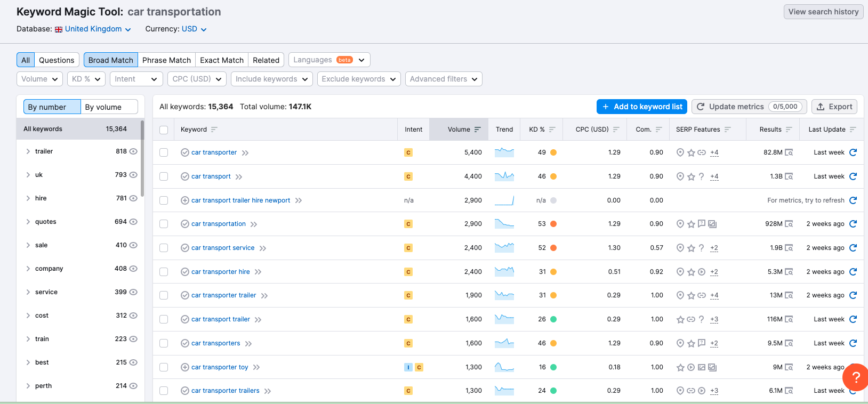Change the USD currency selector
Viewport: 868px width, 404px height.
point(194,29)
